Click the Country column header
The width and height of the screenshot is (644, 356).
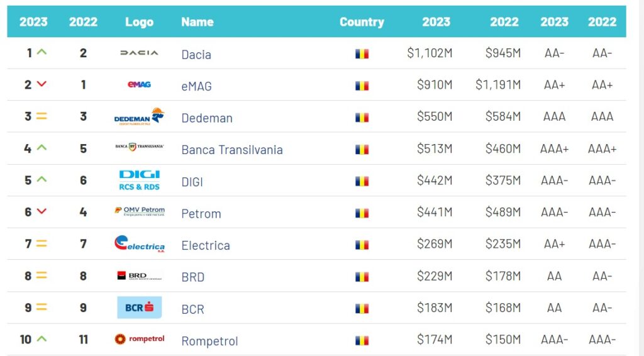click(362, 22)
